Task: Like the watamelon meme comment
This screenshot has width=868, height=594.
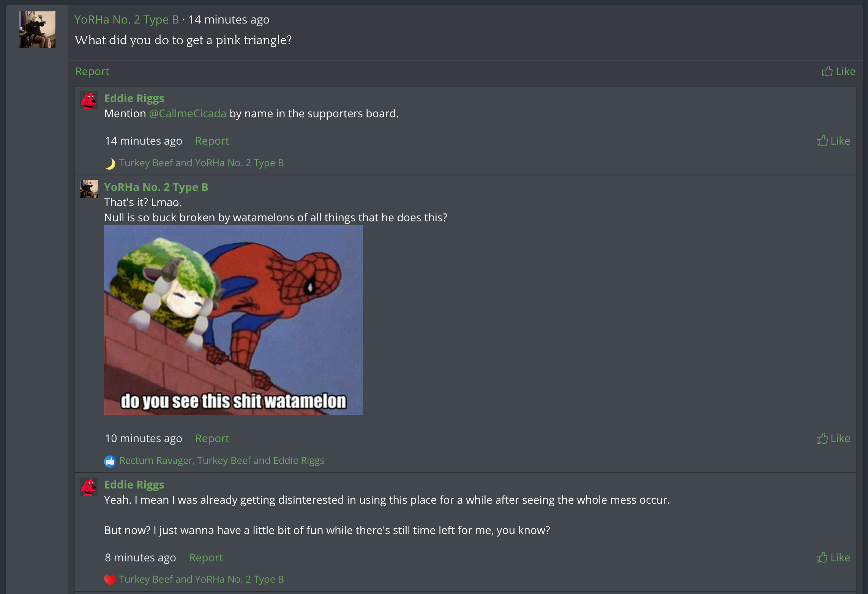Action: tap(833, 438)
